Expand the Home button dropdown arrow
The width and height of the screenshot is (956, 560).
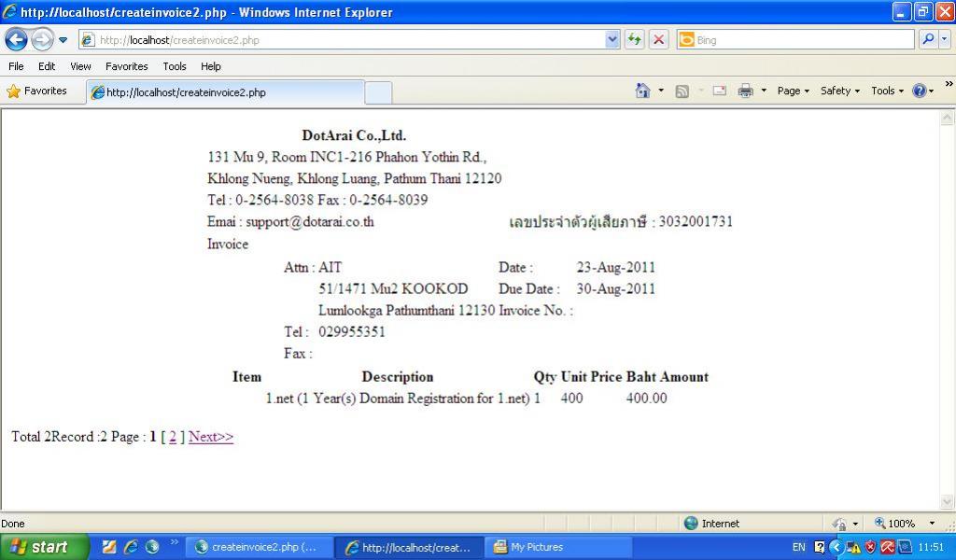661,91
